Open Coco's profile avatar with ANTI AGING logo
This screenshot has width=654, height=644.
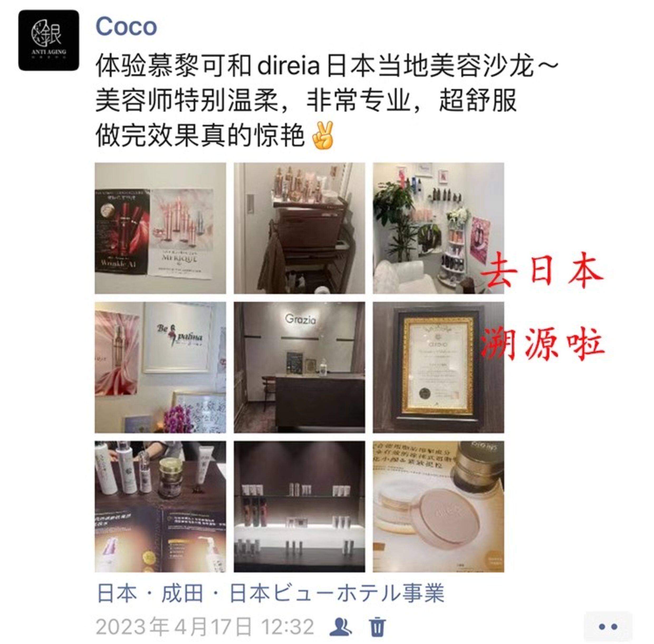(x=49, y=40)
